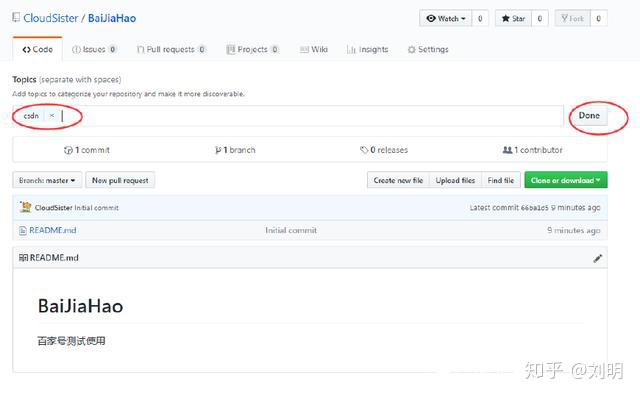Open the latest commit message link beside CloudSister
This screenshot has width=640, height=397.
(x=96, y=208)
